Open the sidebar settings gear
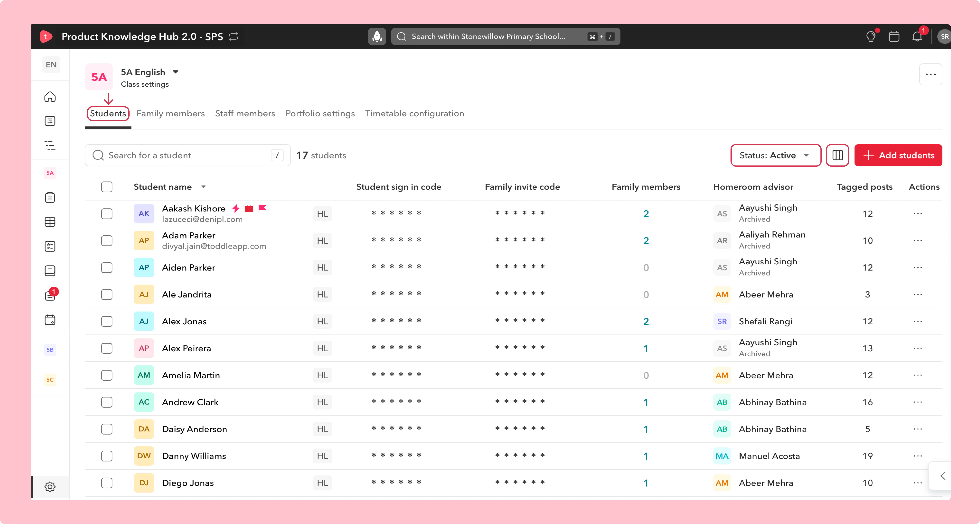The width and height of the screenshot is (980, 524). (50, 487)
